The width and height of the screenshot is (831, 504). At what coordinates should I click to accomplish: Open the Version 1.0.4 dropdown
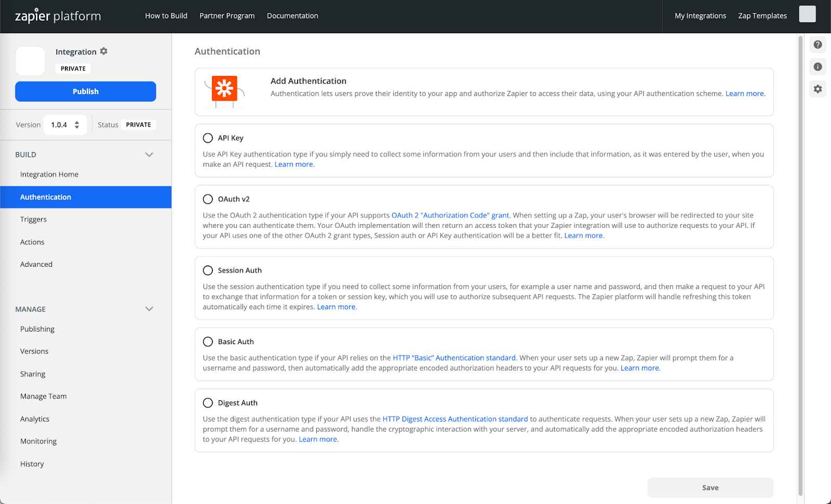coord(65,125)
